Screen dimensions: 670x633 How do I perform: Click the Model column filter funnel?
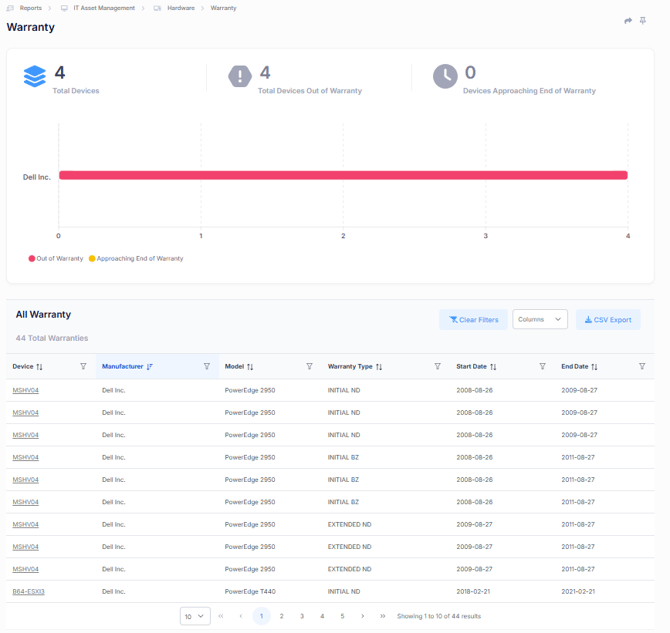pos(310,367)
